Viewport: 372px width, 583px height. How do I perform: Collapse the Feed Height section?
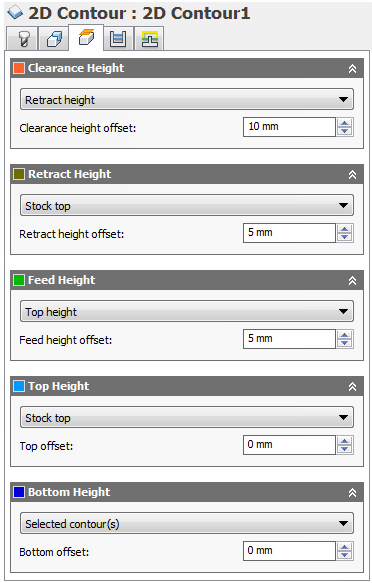pos(352,280)
